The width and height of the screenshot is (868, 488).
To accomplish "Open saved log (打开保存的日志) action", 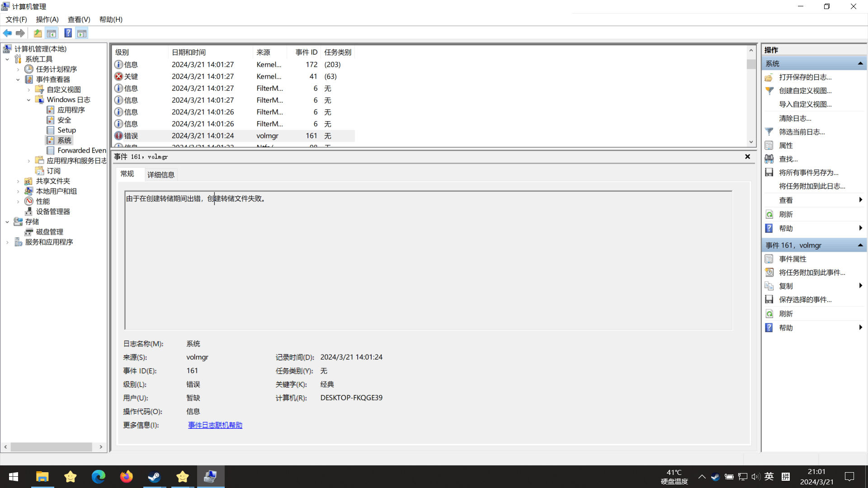I will (805, 77).
